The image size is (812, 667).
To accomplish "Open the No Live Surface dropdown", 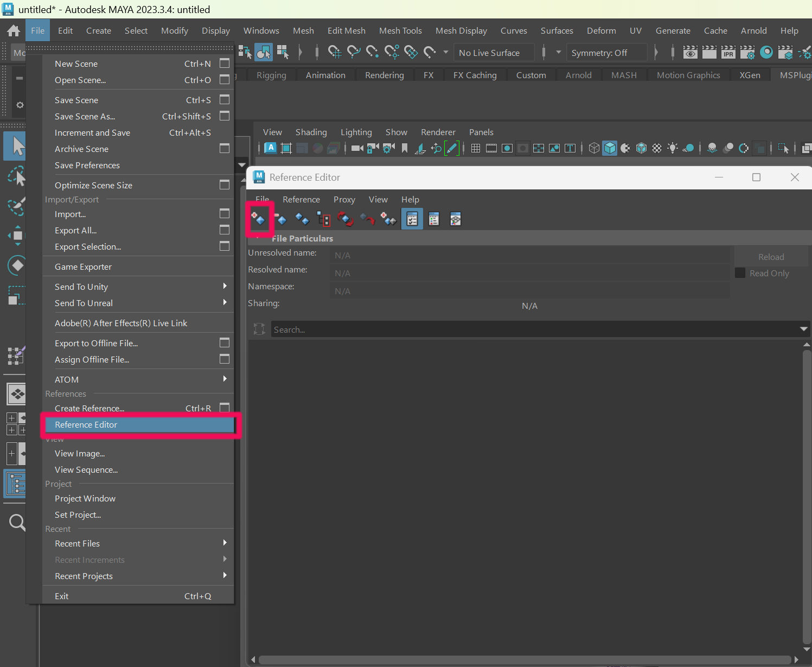I will click(x=493, y=52).
